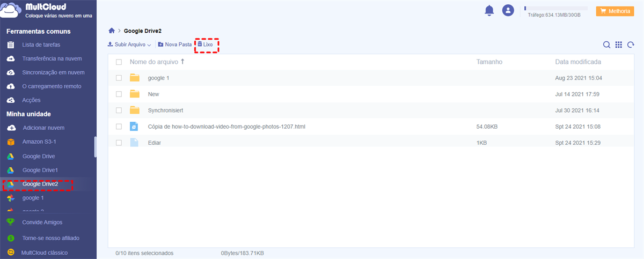Image resolution: width=644 pixels, height=259 pixels.
Task: Check the box for New folder
Action: (119, 94)
